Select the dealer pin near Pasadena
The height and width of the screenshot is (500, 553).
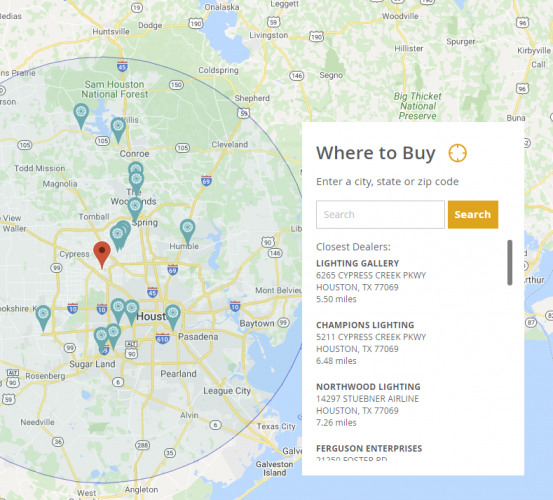pos(173,317)
